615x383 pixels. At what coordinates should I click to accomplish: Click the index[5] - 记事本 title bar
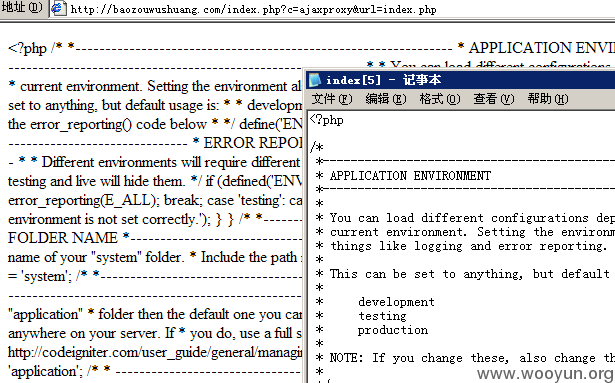pyautogui.click(x=460, y=80)
